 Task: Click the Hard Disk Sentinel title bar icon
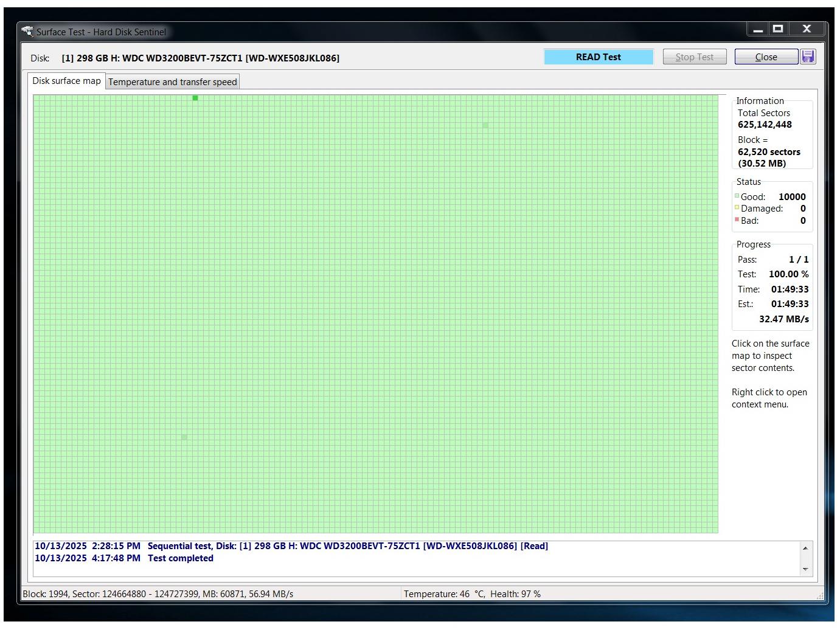pos(27,31)
